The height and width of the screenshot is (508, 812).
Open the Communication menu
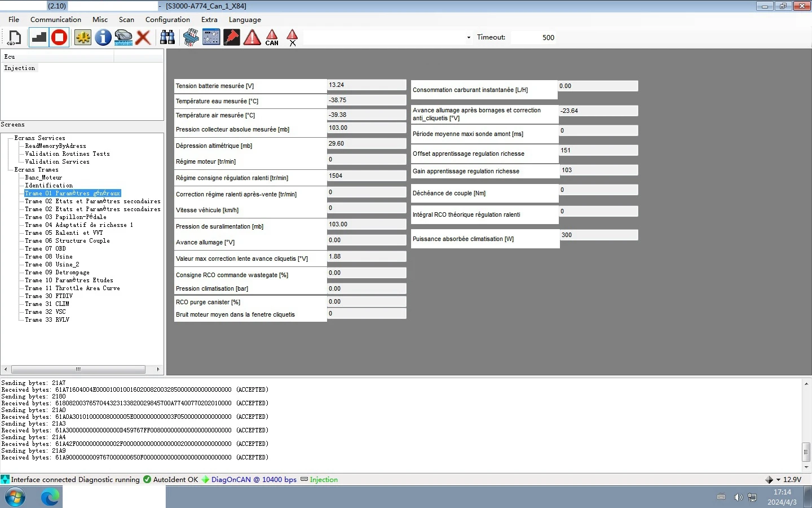point(56,20)
